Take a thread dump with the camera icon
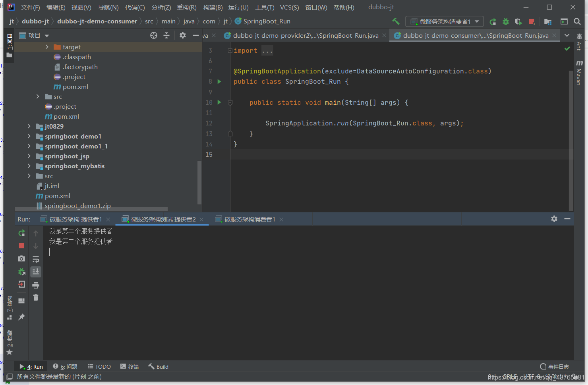 (21, 258)
